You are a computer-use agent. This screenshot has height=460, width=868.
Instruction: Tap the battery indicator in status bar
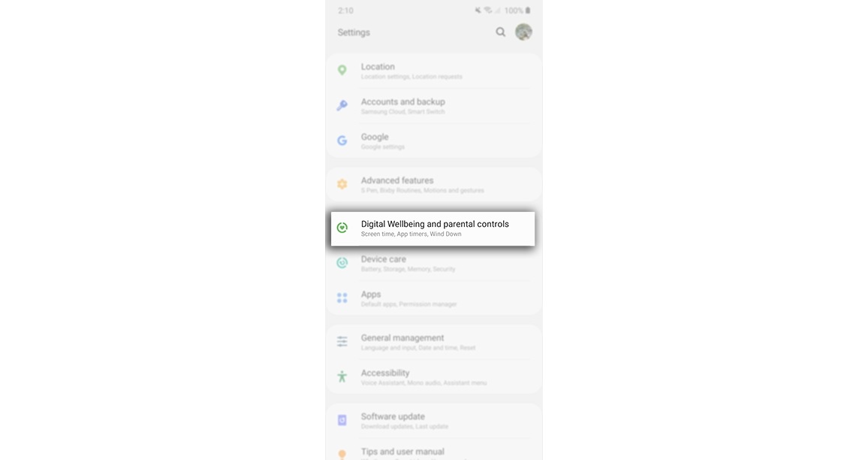pyautogui.click(x=528, y=11)
